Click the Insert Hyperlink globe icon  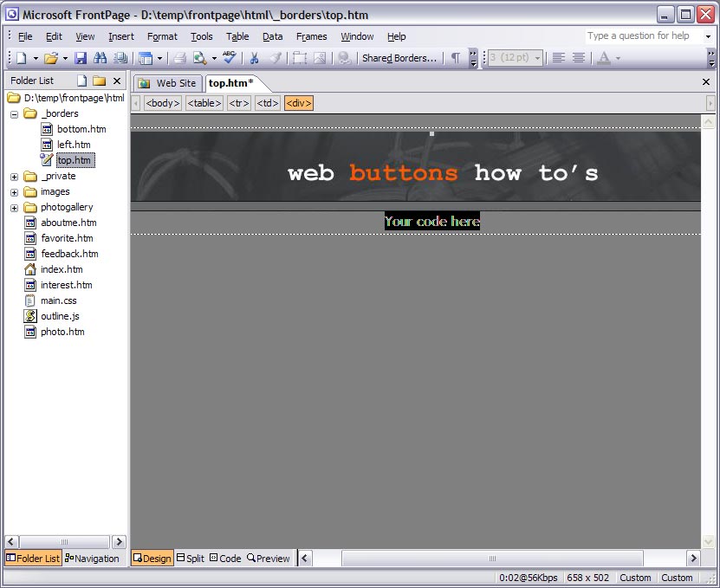344,58
